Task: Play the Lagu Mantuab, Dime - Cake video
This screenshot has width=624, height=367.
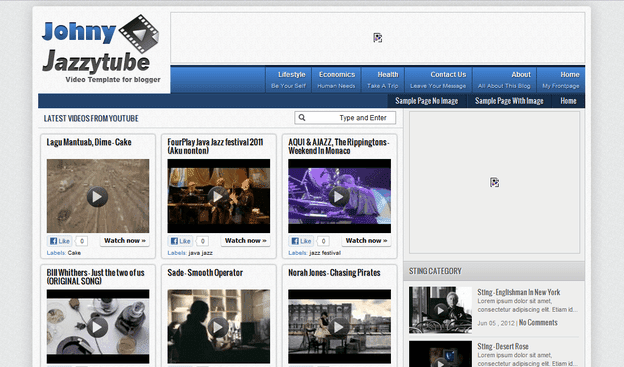Action: tap(98, 197)
